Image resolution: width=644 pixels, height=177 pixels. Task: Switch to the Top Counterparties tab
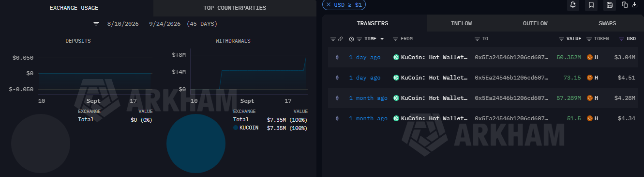click(x=235, y=8)
